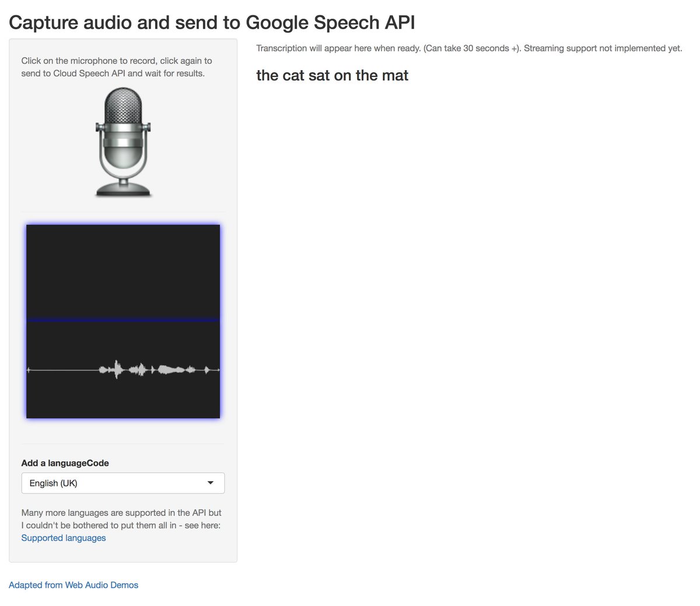
Task: Follow the Adapted from Web Audio Demos link
Action: pyautogui.click(x=73, y=585)
